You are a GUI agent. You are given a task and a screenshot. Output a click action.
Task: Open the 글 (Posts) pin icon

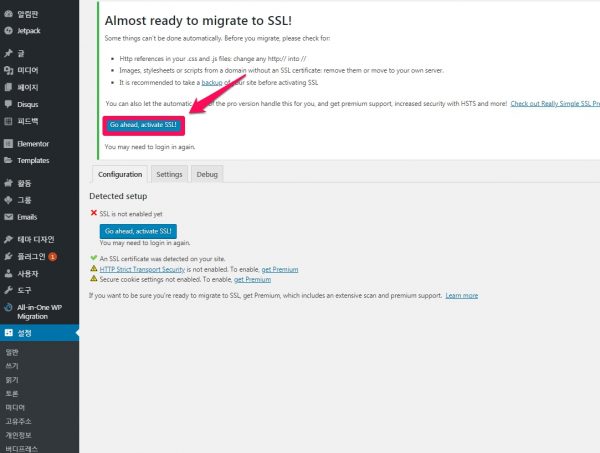coord(8,54)
